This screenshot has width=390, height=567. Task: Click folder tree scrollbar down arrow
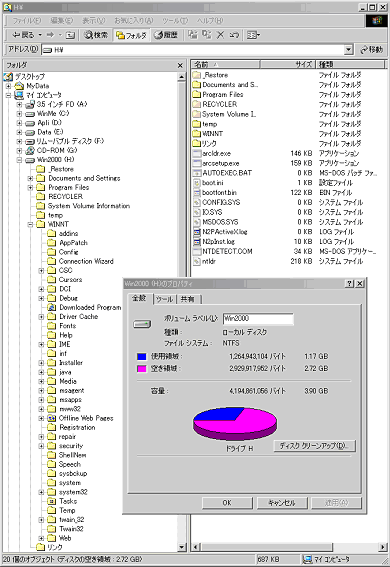point(182,547)
